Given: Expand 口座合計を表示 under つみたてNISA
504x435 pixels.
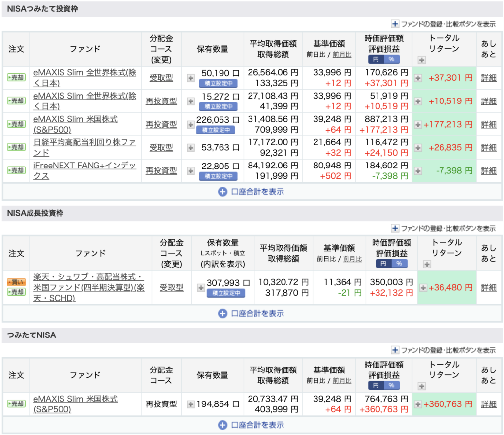Looking at the screenshot, I should (x=251, y=425).
